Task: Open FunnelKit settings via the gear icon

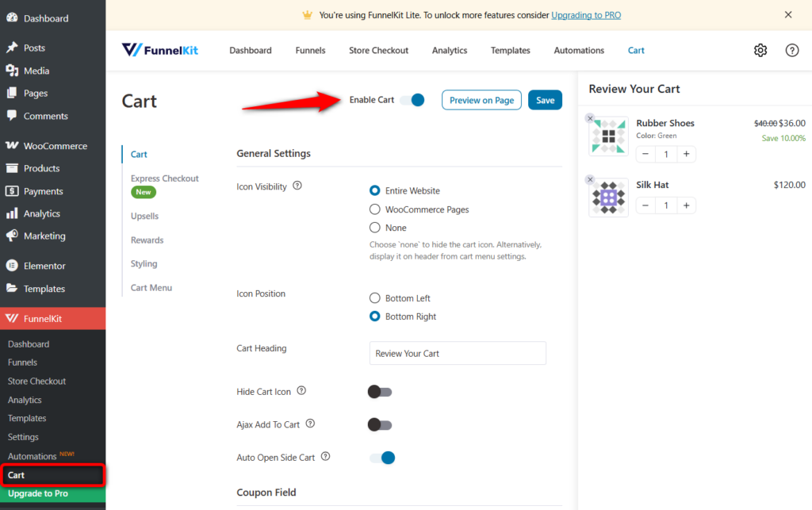Action: (760, 49)
